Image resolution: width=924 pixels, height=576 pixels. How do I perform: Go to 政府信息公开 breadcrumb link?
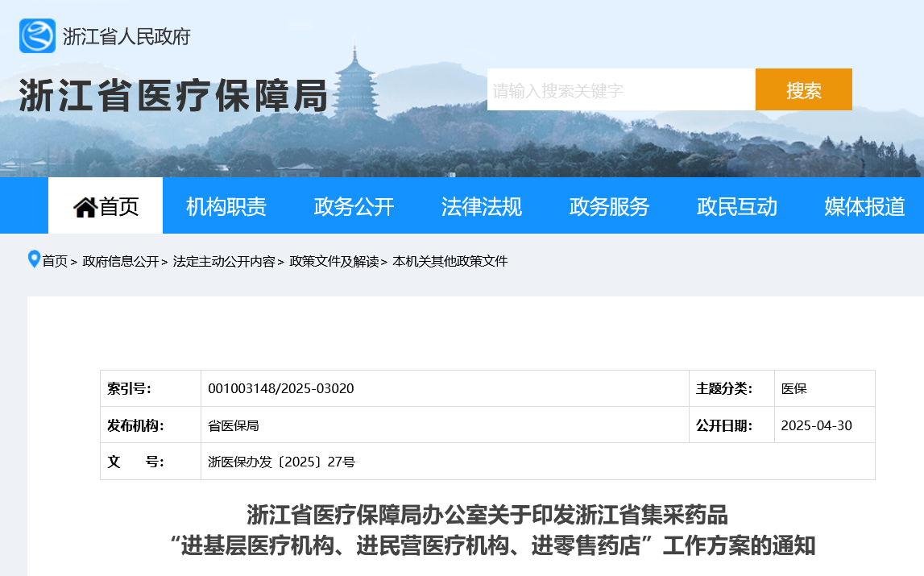121,261
